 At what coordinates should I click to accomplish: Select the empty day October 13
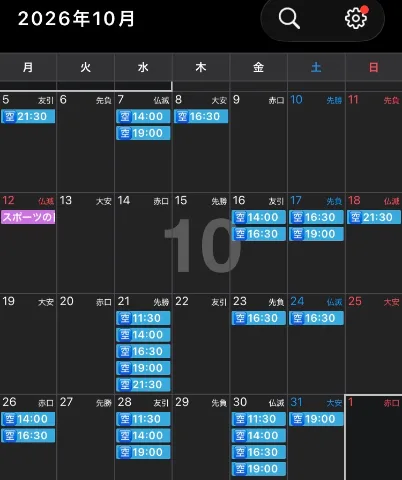86,243
